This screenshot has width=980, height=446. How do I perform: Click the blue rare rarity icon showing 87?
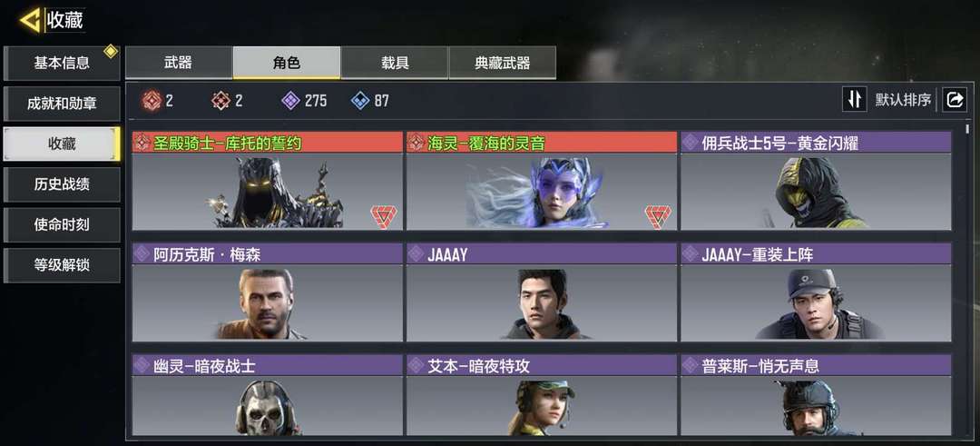[x=360, y=100]
